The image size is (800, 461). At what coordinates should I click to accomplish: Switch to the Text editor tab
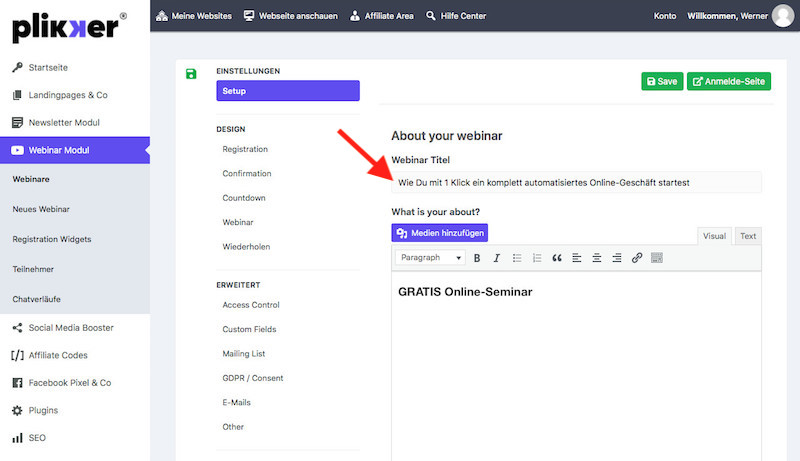[748, 236]
